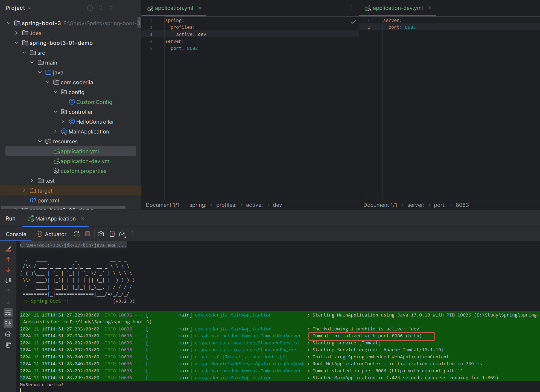The height and width of the screenshot is (392, 540).
Task: Rerun MainApplication
Action: 77,234
